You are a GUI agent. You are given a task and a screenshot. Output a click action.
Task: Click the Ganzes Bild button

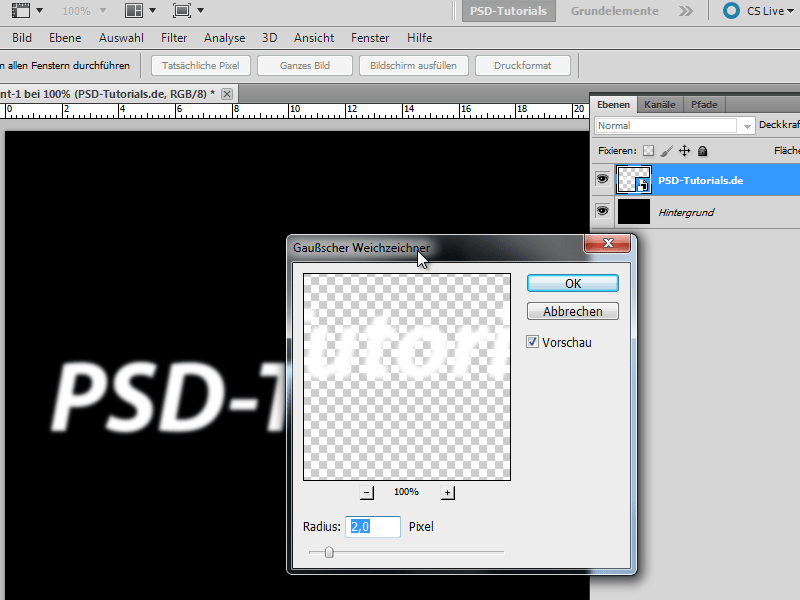pos(305,65)
